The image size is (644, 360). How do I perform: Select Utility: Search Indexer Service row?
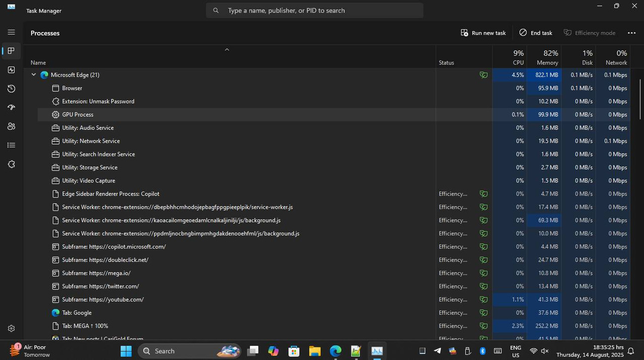(334, 154)
